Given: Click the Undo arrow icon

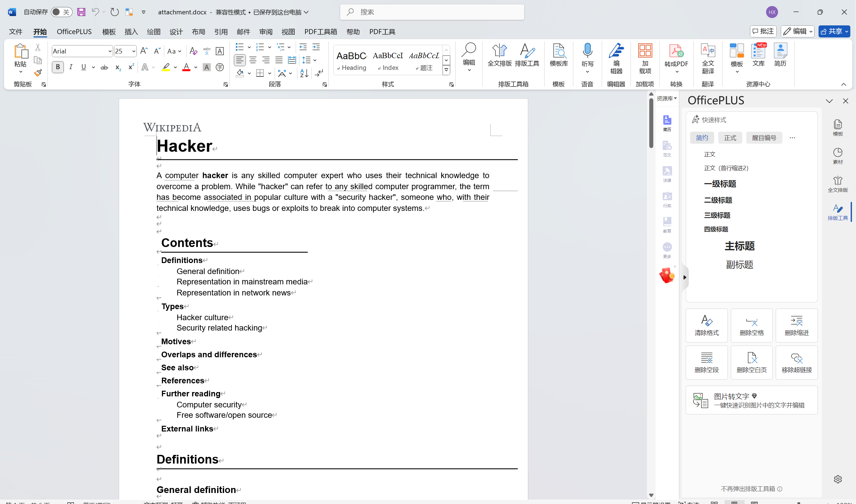Looking at the screenshot, I should tap(95, 12).
